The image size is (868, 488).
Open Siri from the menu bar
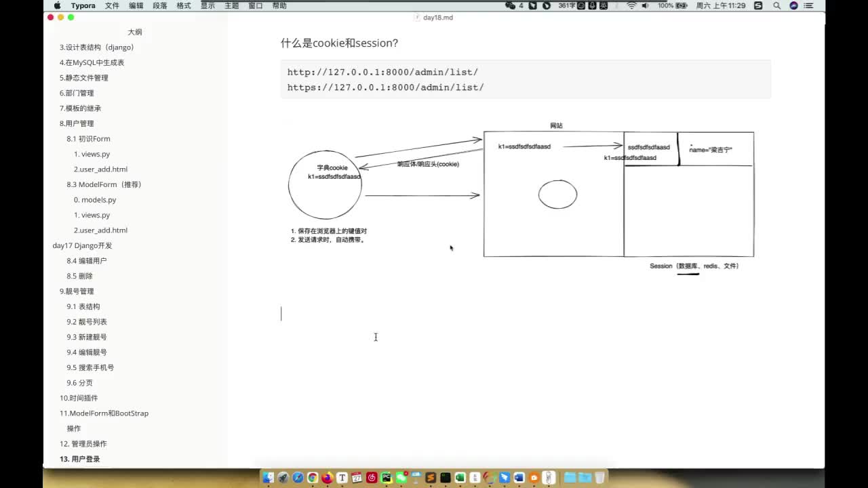click(793, 5)
